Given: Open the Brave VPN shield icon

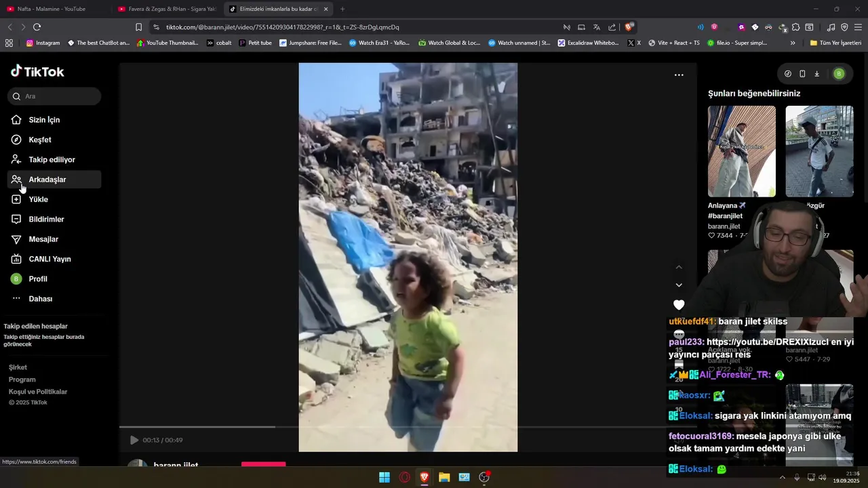Looking at the screenshot, I should 844,27.
